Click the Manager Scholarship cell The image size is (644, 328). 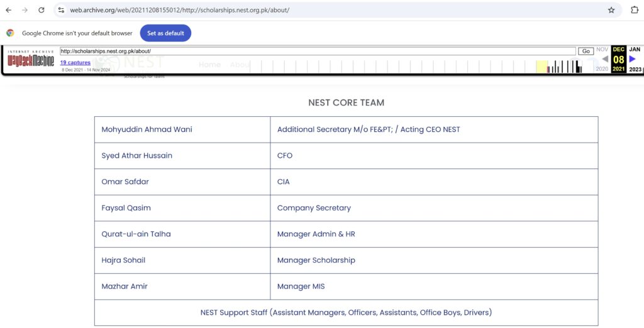coord(434,260)
